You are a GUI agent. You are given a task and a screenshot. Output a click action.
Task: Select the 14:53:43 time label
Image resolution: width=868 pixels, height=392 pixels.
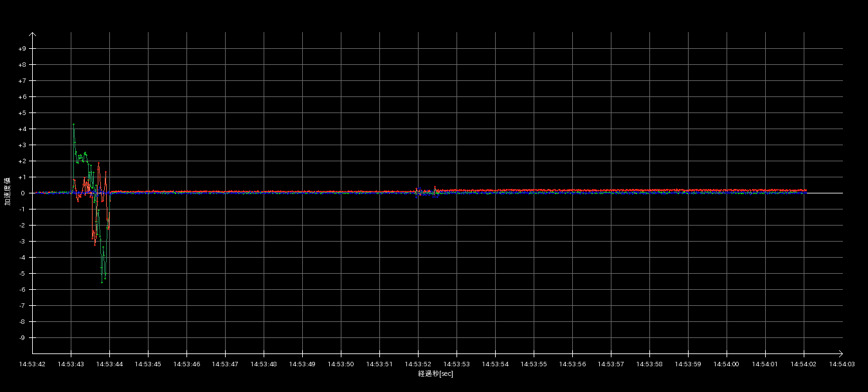pyautogui.click(x=71, y=364)
